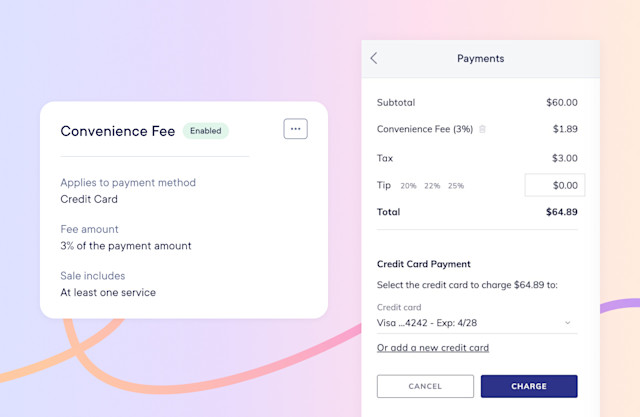Select Visa ...4242 card field

coord(477,323)
